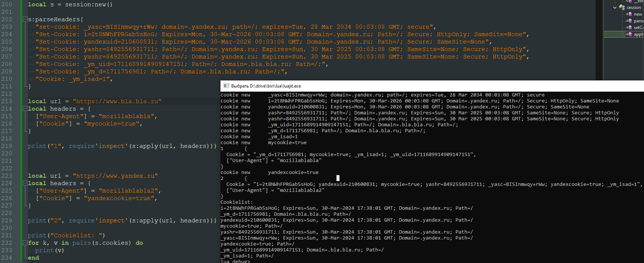Click console text 'cookie new yandexcookie=true'
Viewport: 644px width, 263px height.
(x=270, y=172)
